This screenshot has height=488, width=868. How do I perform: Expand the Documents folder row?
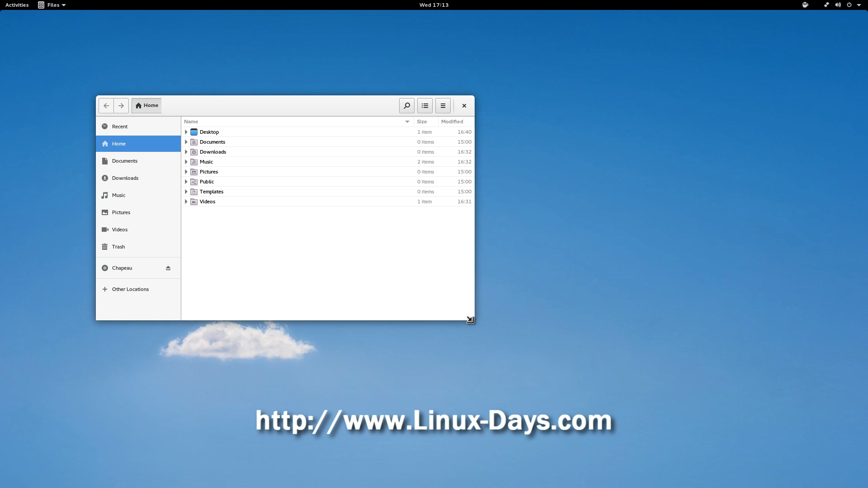pos(186,142)
